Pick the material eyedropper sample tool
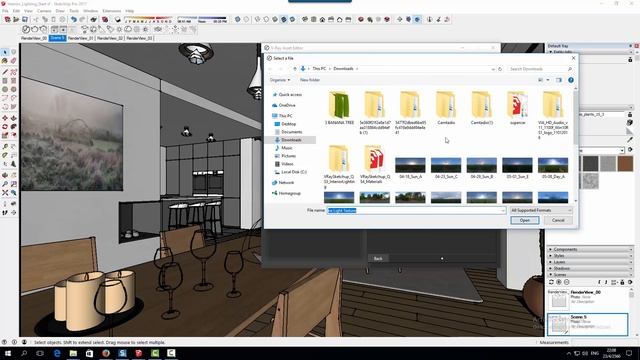 (x=630, y=140)
